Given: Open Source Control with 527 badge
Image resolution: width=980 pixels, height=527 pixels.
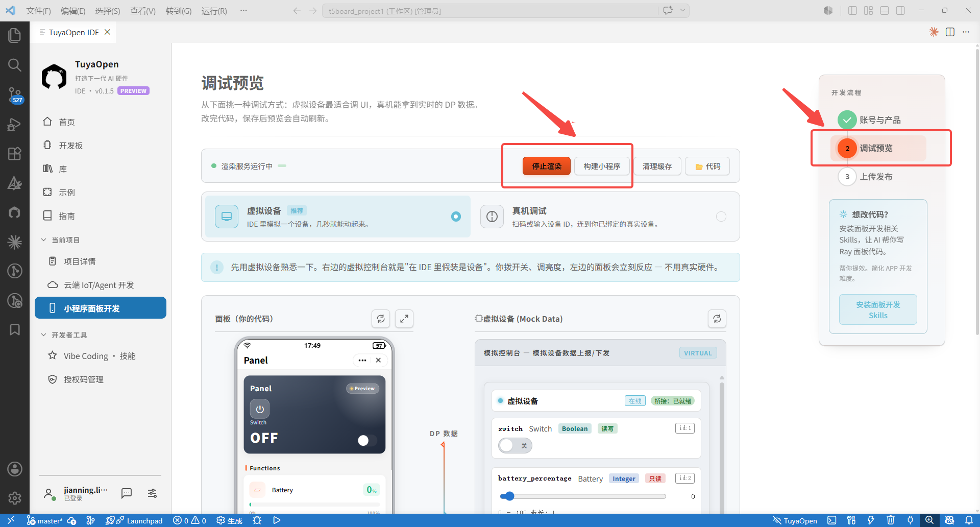Looking at the screenshot, I should point(15,95).
